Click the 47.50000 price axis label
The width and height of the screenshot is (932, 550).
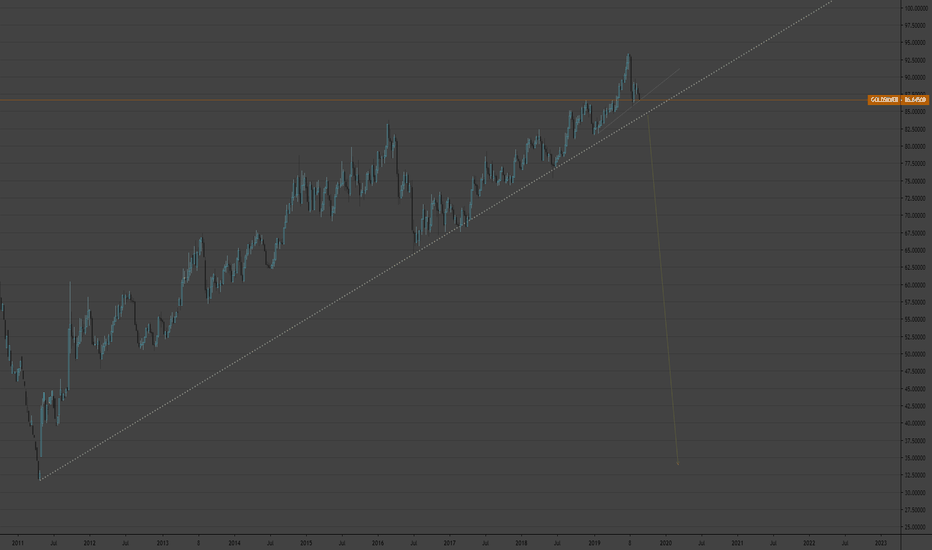[x=915, y=371]
